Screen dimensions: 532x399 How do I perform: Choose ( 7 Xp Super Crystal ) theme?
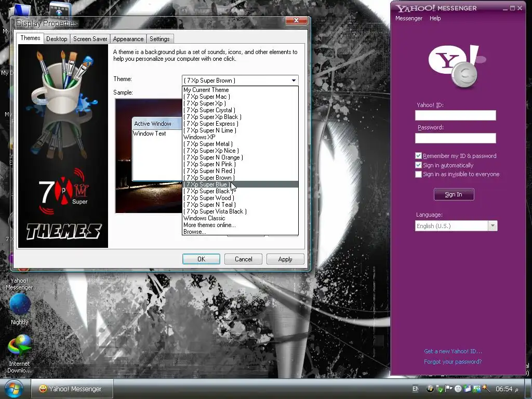(240, 110)
